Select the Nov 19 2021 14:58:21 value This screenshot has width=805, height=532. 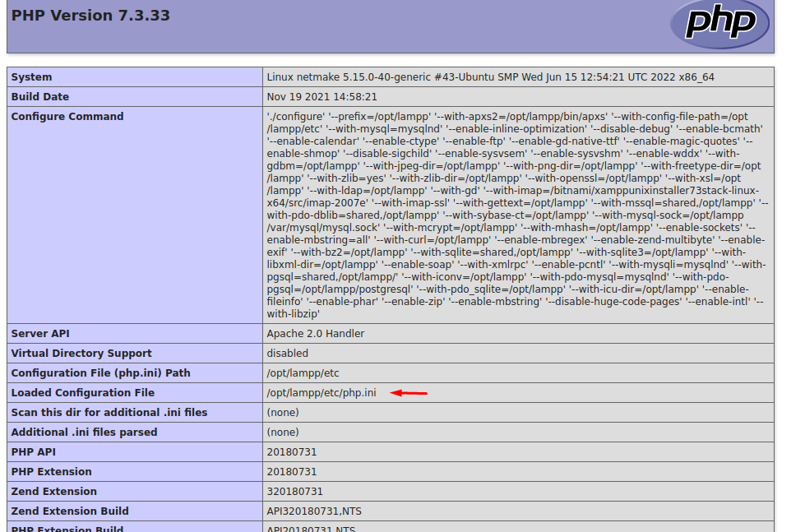322,96
